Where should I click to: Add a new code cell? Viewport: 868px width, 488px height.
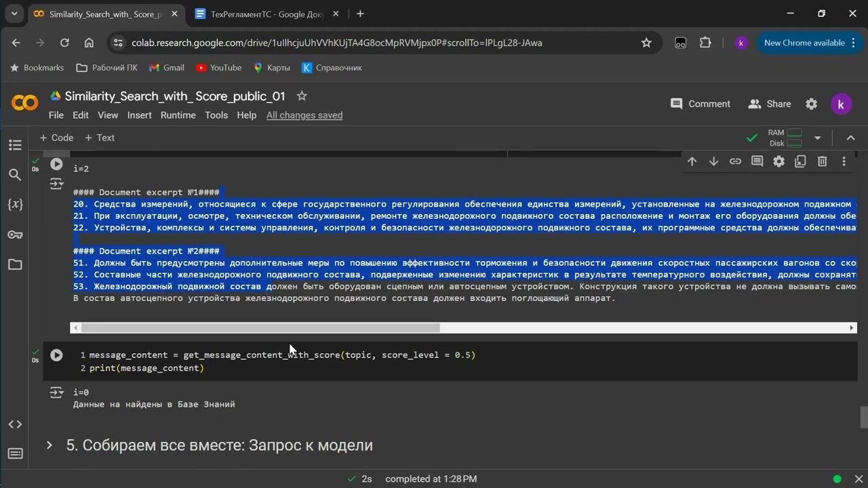point(56,138)
